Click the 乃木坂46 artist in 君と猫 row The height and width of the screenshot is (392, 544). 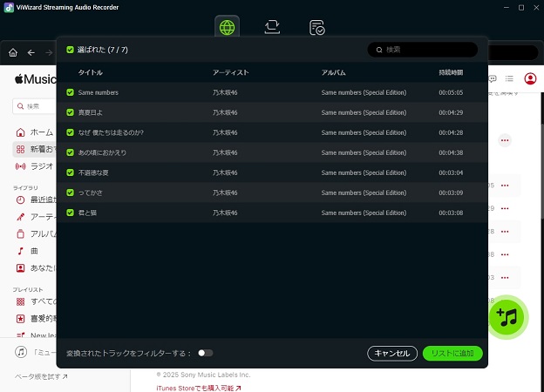point(225,213)
